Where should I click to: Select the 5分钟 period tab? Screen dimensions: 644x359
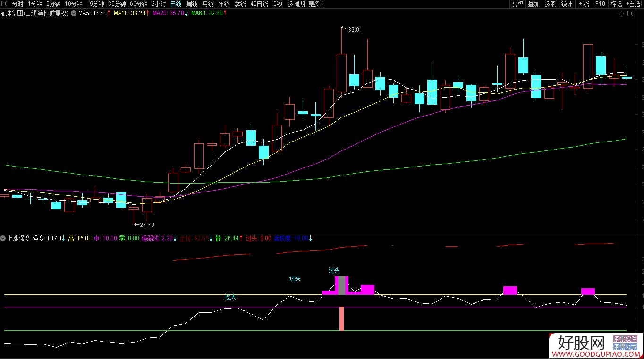click(54, 4)
